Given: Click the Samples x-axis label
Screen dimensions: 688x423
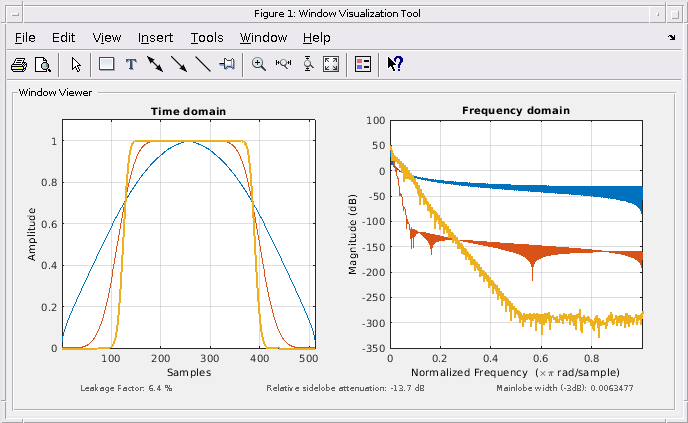Looking at the screenshot, I should 189,373.
